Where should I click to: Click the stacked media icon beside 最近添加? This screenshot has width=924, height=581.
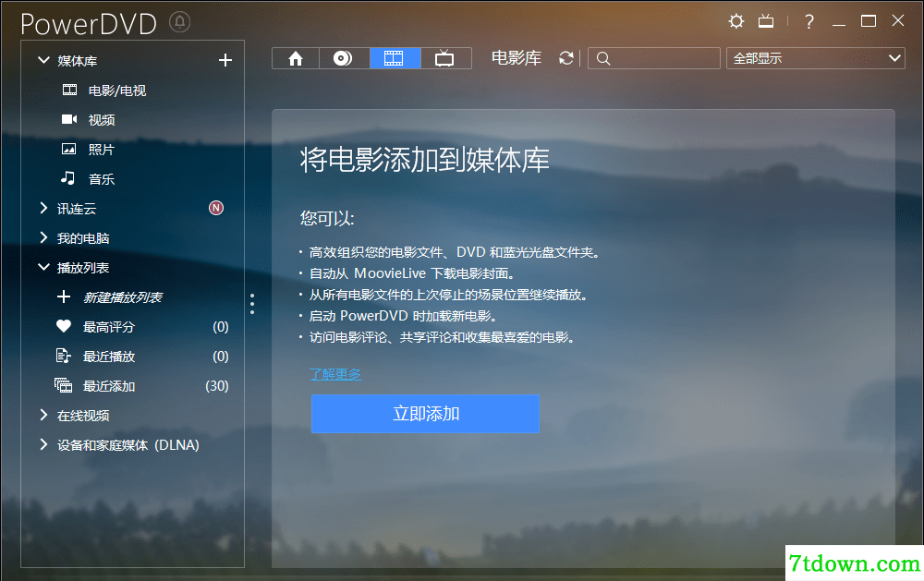pos(63,385)
